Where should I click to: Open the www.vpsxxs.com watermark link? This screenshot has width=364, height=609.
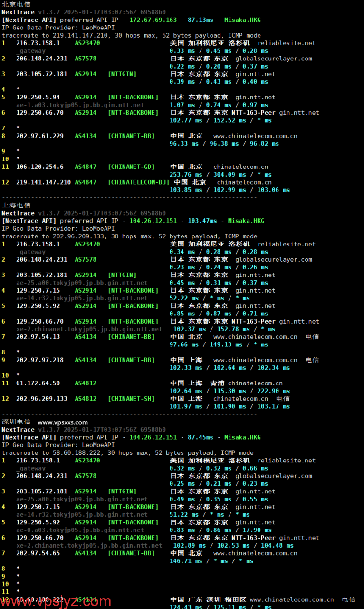coord(63,422)
